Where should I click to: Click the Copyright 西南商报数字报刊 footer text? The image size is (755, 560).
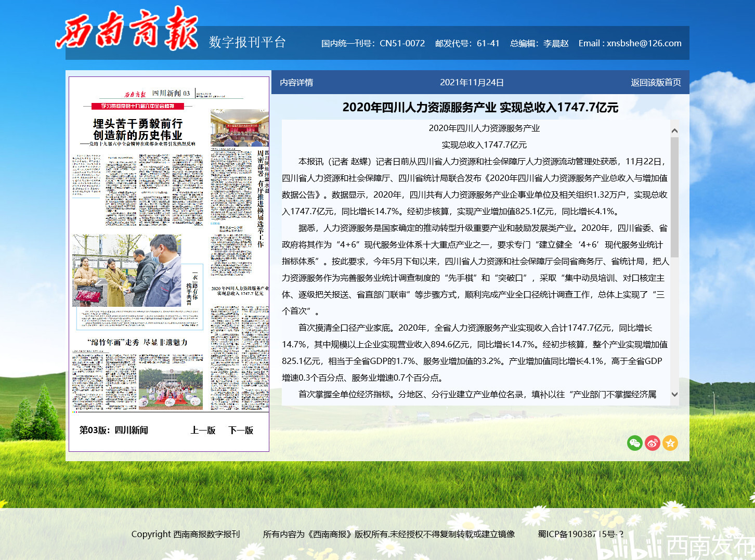[x=186, y=534]
